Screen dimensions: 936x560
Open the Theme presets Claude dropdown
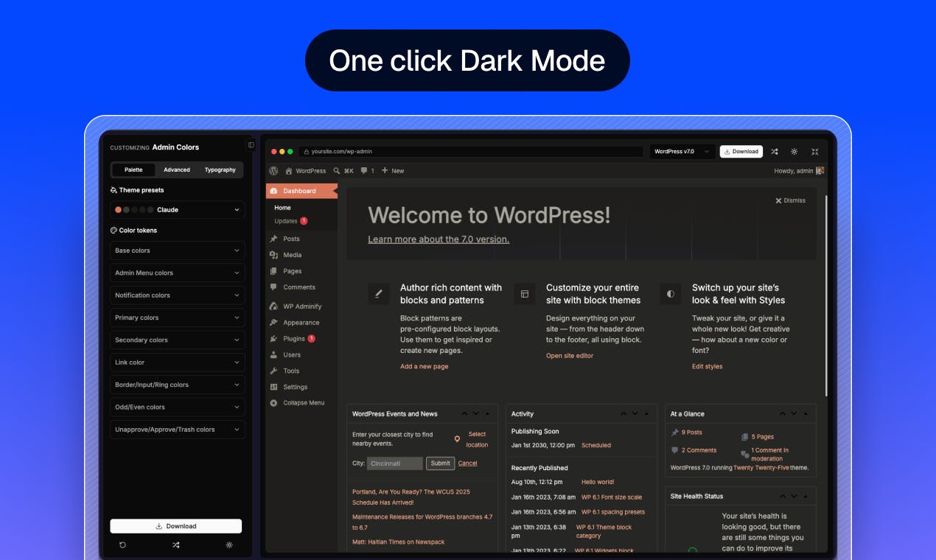(178, 210)
